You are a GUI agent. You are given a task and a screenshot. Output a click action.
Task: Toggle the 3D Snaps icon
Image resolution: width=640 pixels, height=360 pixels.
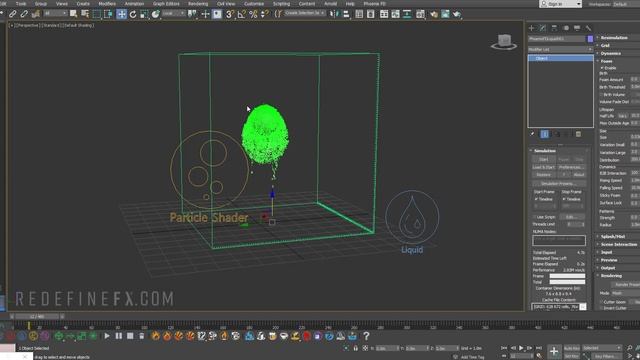(230, 14)
